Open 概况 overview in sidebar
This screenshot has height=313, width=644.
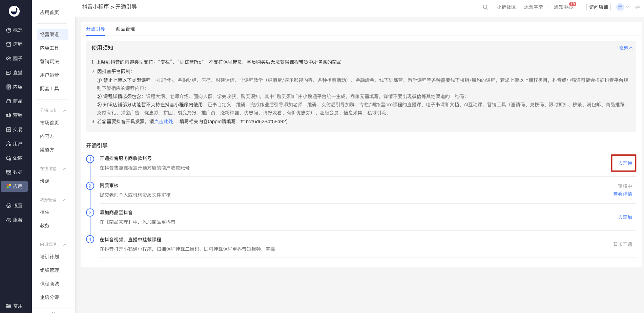pyautogui.click(x=14, y=30)
